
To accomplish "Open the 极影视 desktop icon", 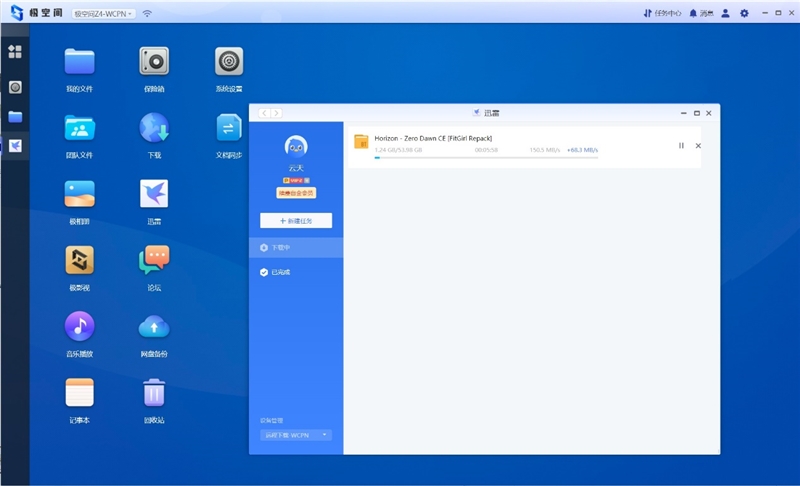I will pyautogui.click(x=80, y=260).
